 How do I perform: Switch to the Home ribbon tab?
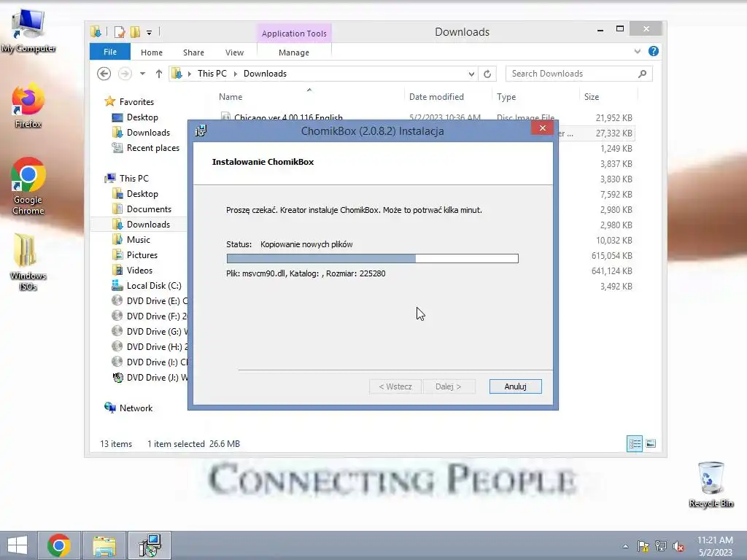coord(152,52)
